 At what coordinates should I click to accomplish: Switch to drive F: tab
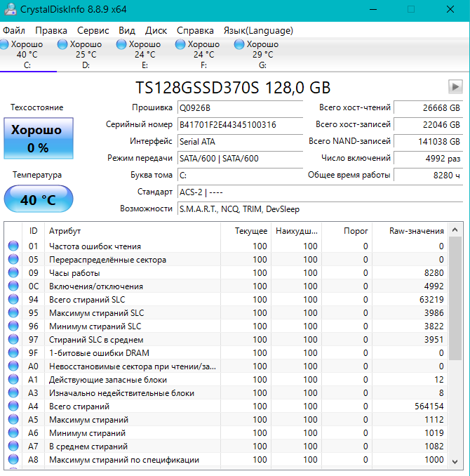pos(203,54)
